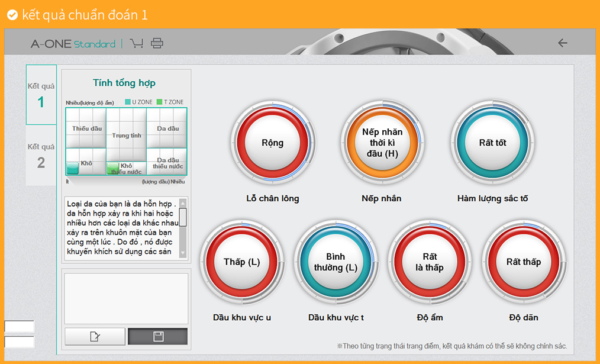Select the Thấp (L) U-zone oil gauge
Image resolution: width=600 pixels, height=364 pixels.
pyautogui.click(x=242, y=262)
